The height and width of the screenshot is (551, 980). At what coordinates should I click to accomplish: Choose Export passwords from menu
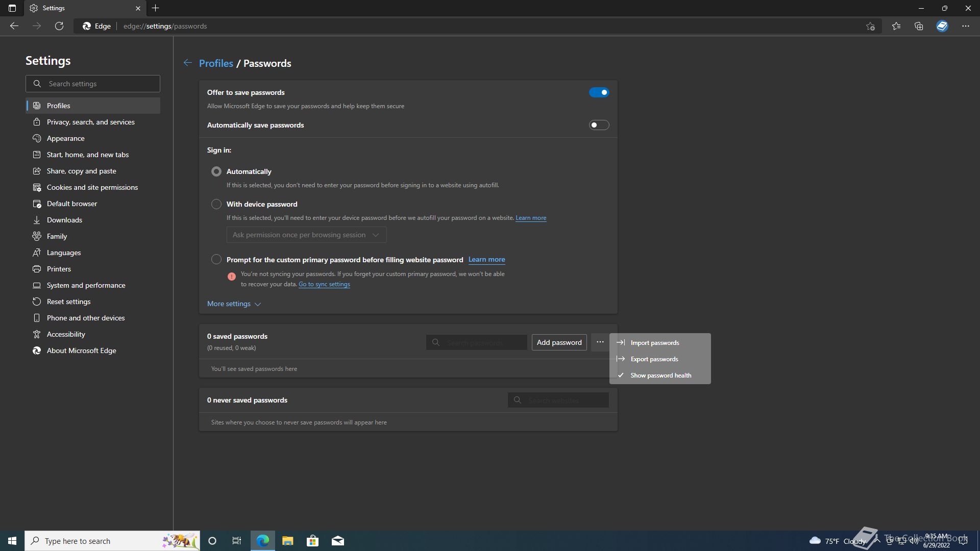pos(660,359)
